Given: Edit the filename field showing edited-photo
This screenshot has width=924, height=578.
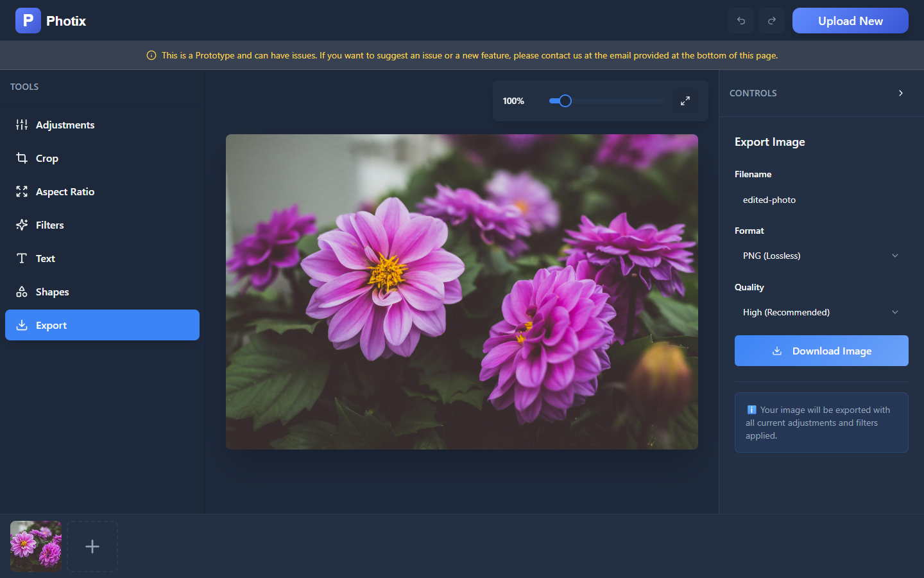Looking at the screenshot, I should (x=821, y=200).
